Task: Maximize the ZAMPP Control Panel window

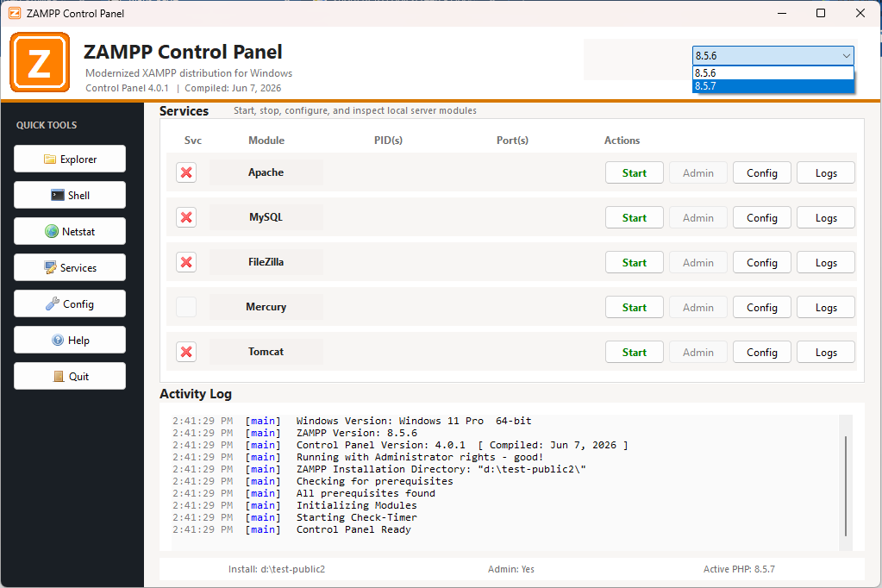Action: coord(821,13)
